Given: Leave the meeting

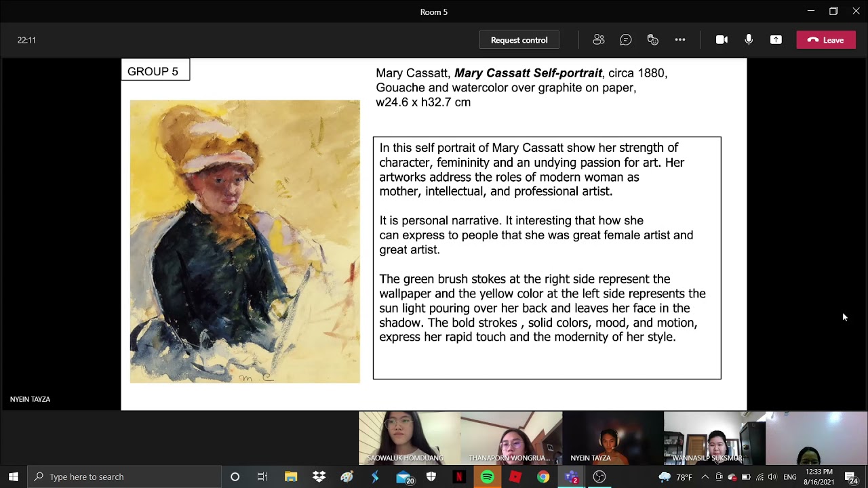Looking at the screenshot, I should tap(826, 40).
